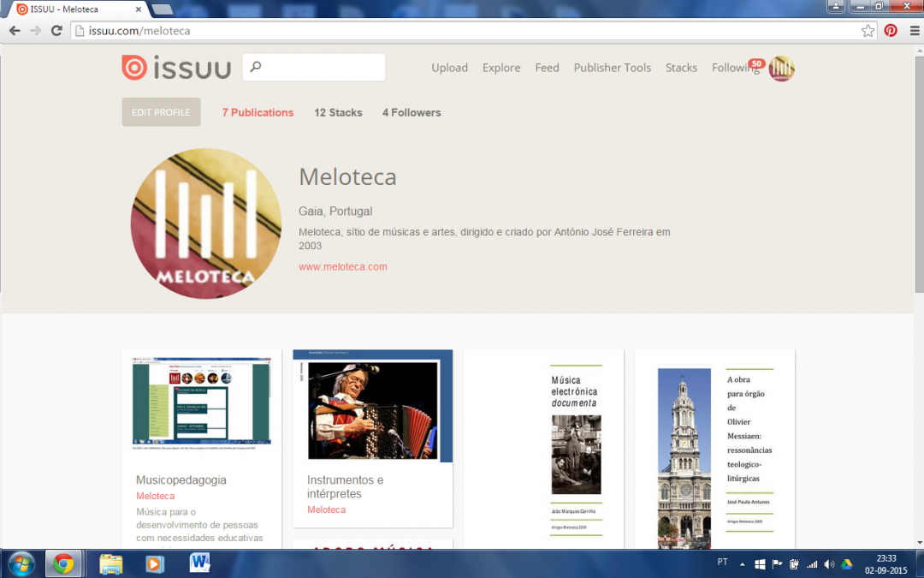924x578 pixels.
Task: Switch to the 12 Stacks tab
Action: click(x=338, y=112)
